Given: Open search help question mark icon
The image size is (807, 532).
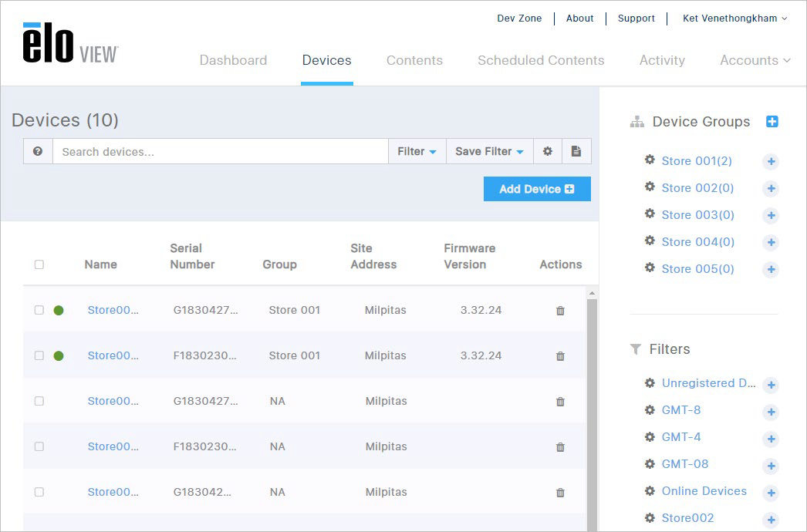Looking at the screenshot, I should [38, 151].
